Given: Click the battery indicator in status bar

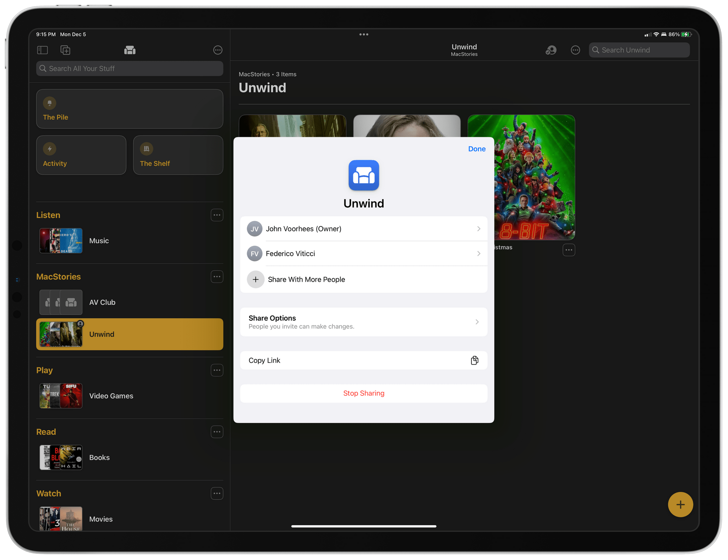Looking at the screenshot, I should 686,34.
